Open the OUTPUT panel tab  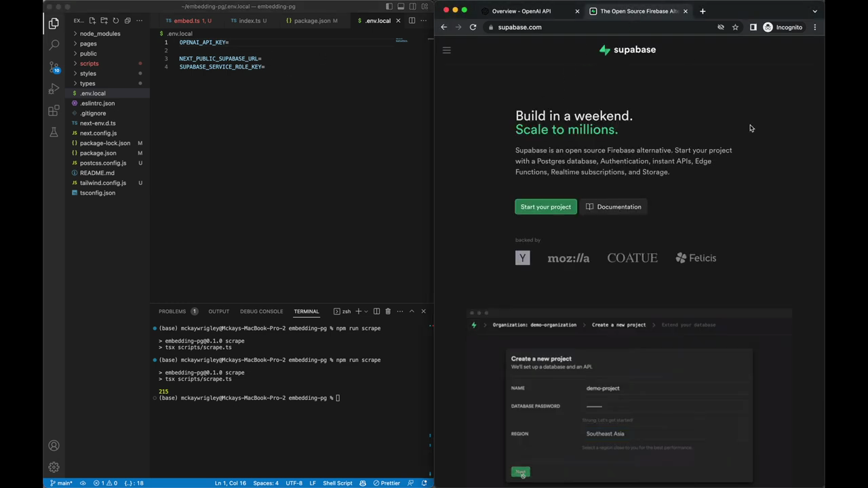(x=218, y=311)
